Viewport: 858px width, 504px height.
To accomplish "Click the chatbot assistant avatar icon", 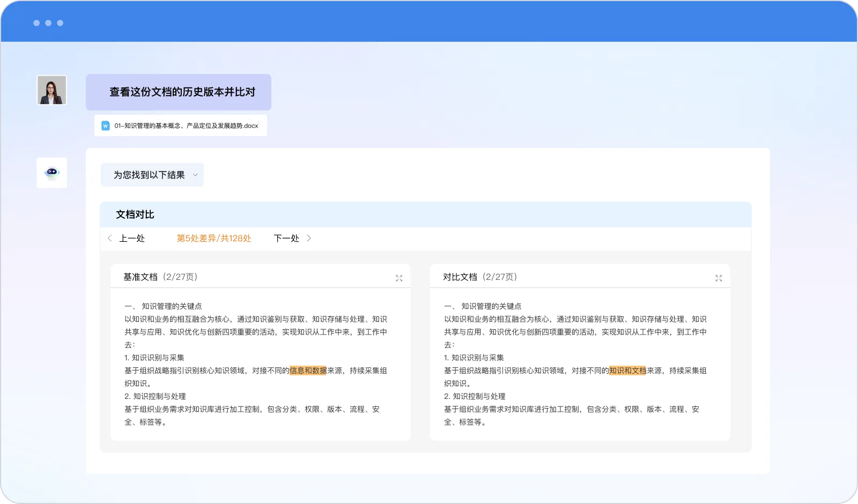I will pyautogui.click(x=51, y=173).
